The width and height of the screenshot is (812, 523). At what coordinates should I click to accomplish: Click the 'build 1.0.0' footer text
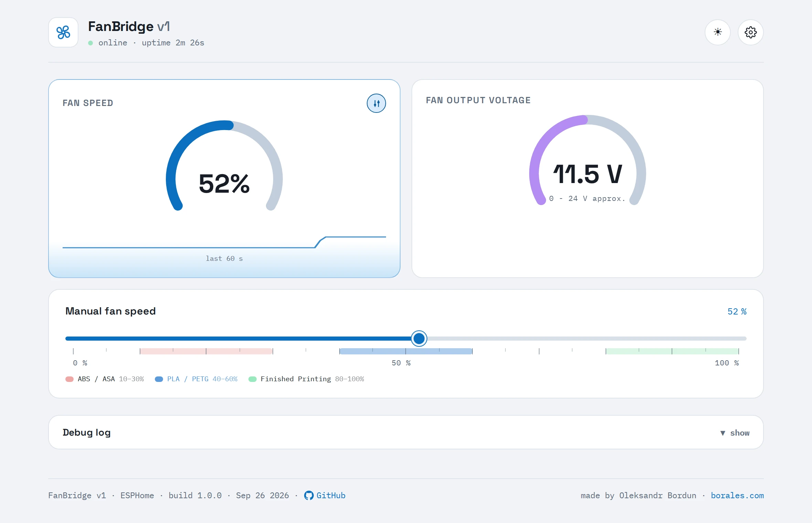point(195,495)
